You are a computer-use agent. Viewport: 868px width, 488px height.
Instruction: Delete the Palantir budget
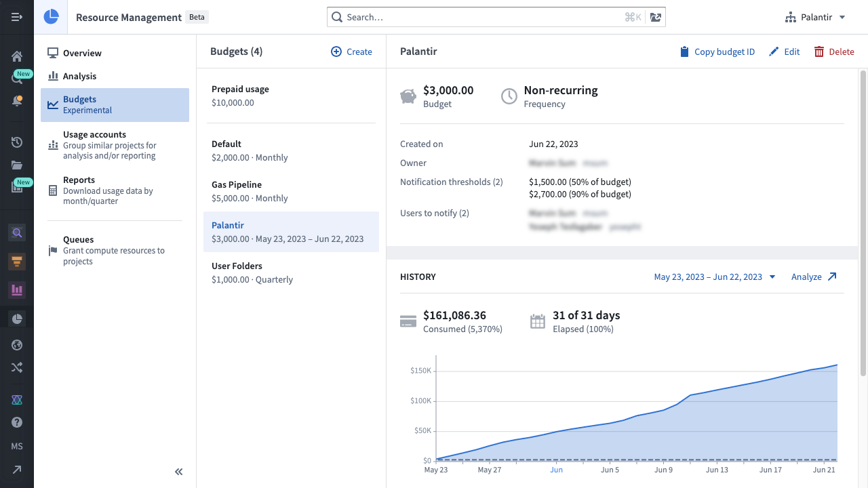pyautogui.click(x=834, y=52)
